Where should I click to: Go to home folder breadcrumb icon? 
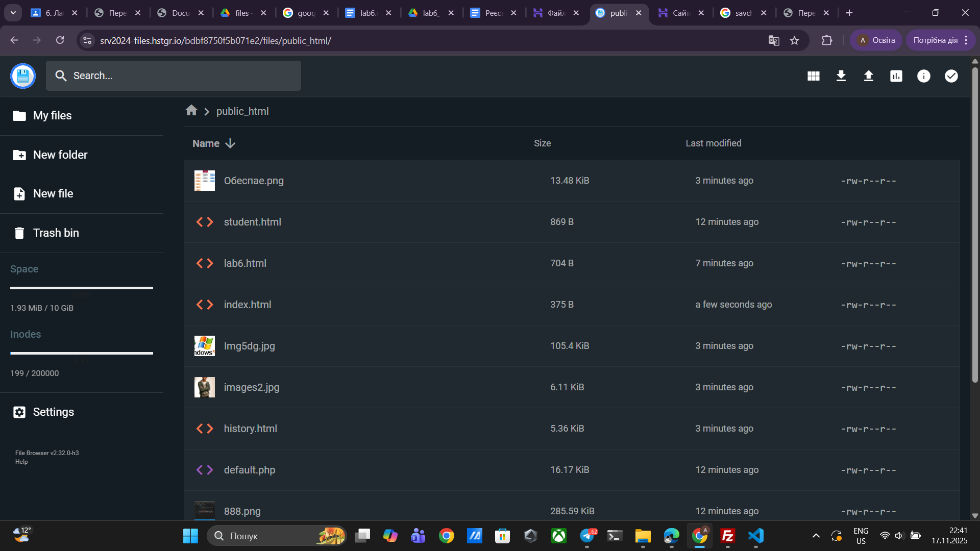(x=191, y=111)
